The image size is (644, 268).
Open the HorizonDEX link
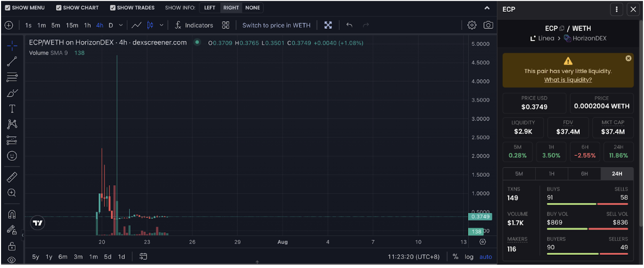tap(585, 38)
